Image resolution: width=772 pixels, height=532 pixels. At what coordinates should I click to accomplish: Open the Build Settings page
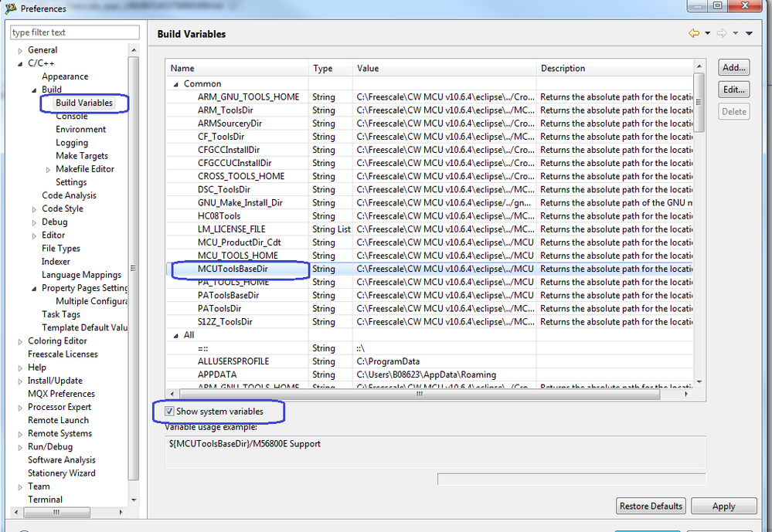pyautogui.click(x=71, y=182)
